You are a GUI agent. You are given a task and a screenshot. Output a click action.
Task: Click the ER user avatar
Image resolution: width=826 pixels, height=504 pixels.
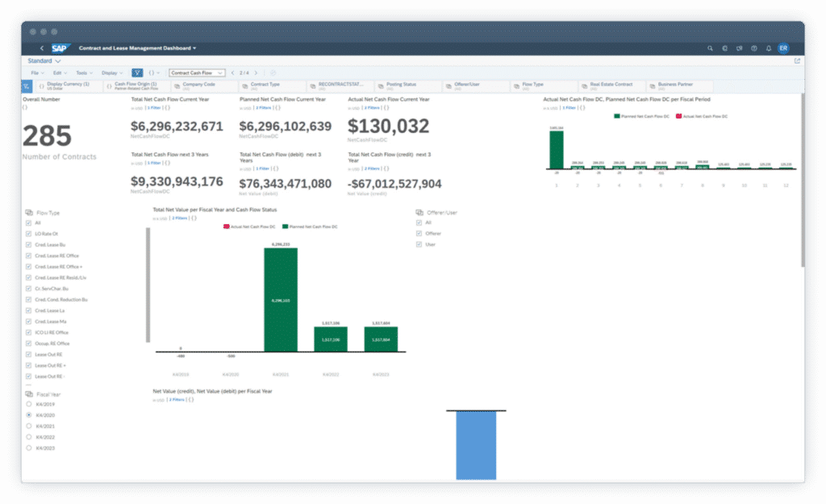pos(783,48)
